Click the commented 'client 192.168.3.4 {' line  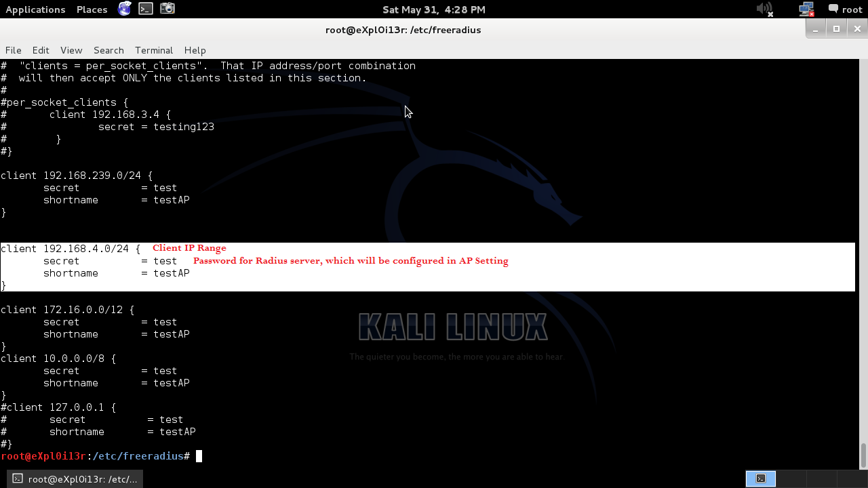click(x=86, y=115)
